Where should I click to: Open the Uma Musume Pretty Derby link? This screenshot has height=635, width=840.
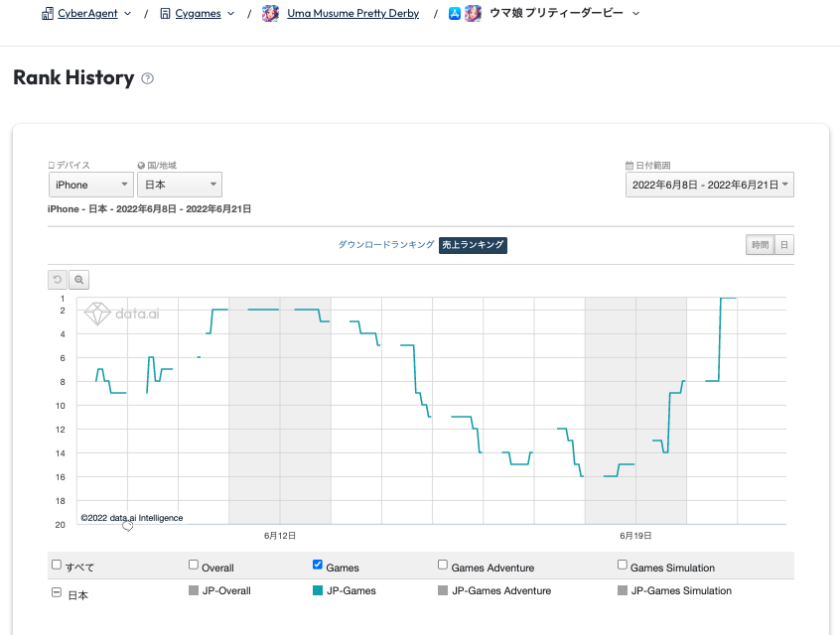[352, 14]
